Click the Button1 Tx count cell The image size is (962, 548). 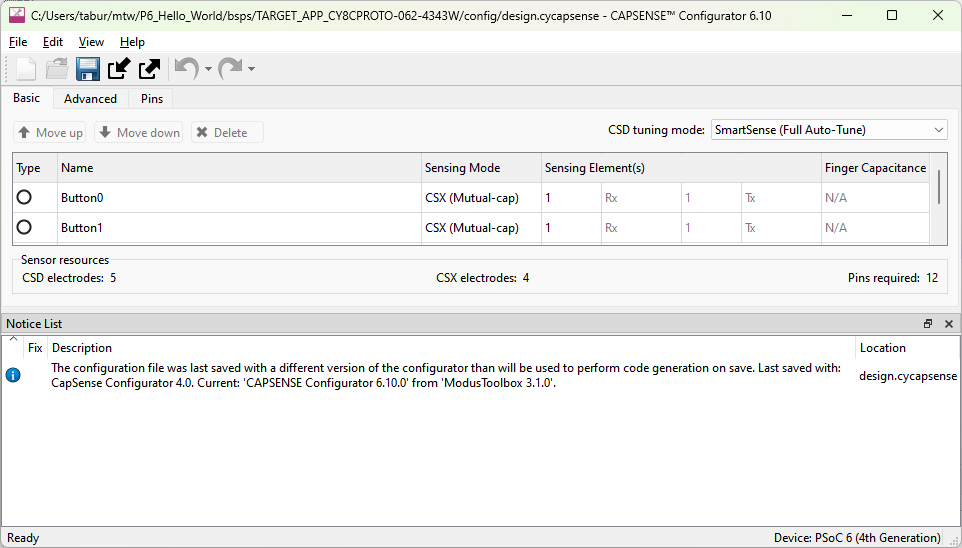[x=711, y=228]
